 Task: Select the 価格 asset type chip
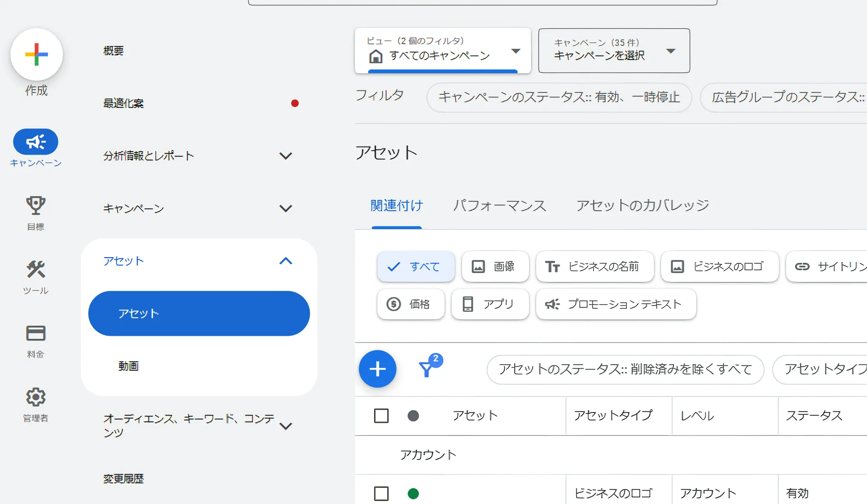pyautogui.click(x=411, y=304)
